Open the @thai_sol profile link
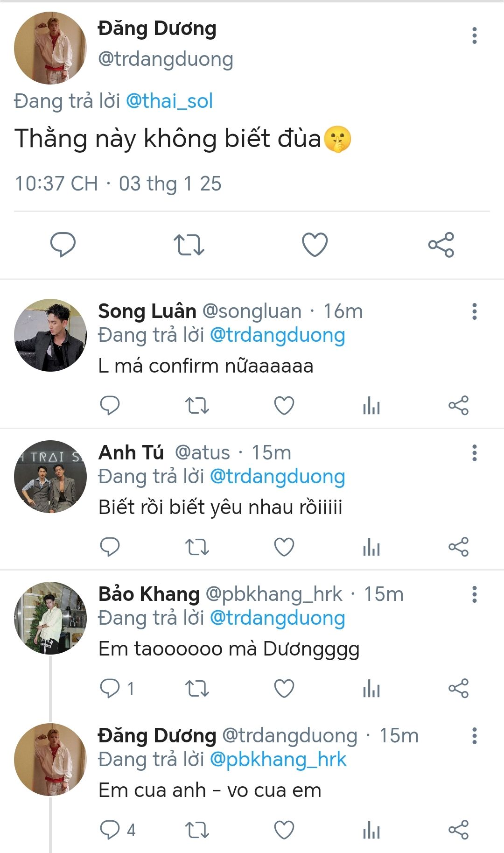The image size is (504, 853). (169, 101)
